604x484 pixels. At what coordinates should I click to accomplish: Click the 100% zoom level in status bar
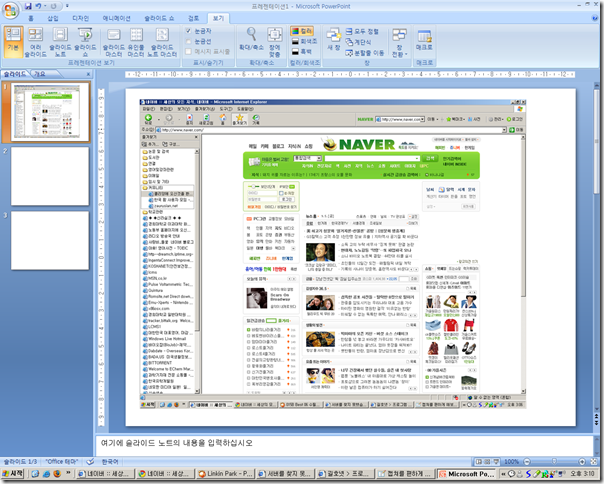tap(512, 461)
